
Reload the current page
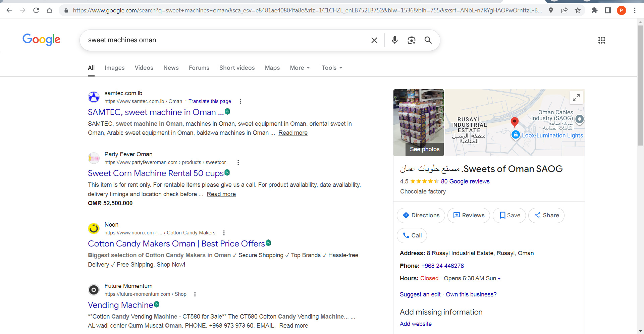[36, 10]
